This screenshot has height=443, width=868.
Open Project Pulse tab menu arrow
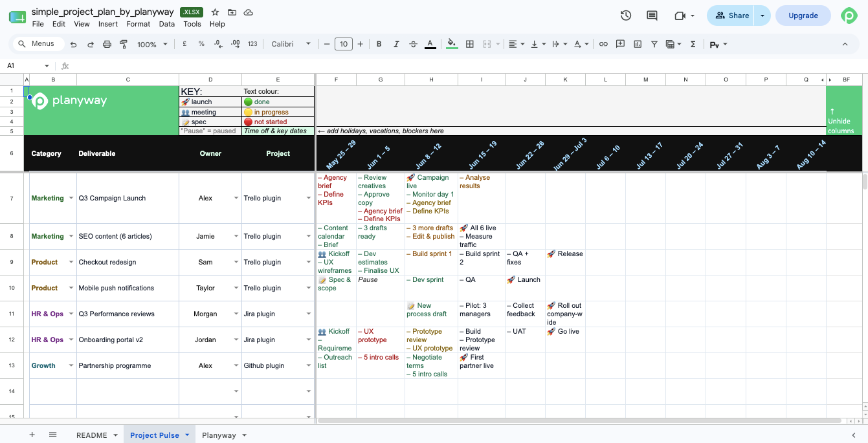[x=187, y=435]
